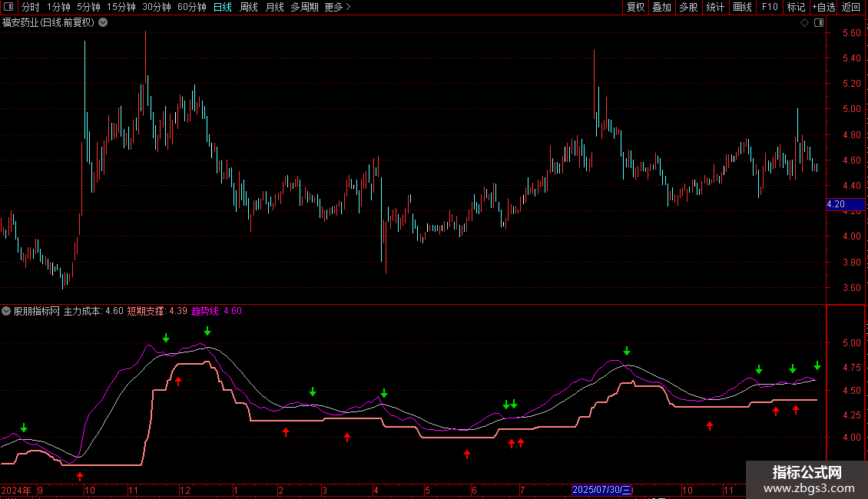
Task: Click the 2025/07/30/三 date marker on time axis
Action: (x=601, y=490)
